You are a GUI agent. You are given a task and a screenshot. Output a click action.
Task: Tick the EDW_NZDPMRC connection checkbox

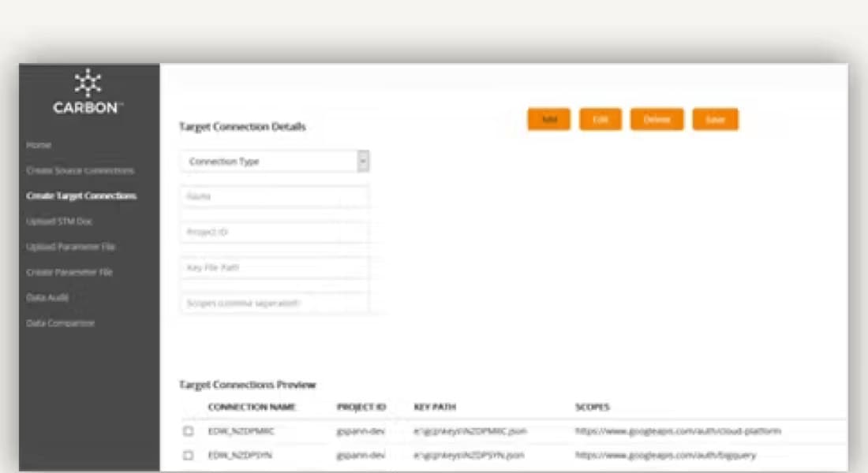click(189, 431)
